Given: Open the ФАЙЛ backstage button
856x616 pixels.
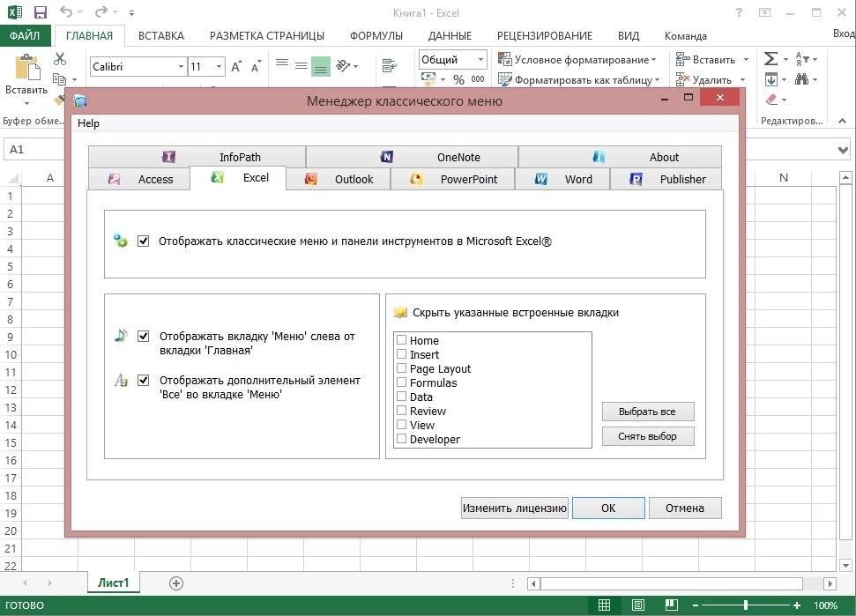Looking at the screenshot, I should 25,36.
